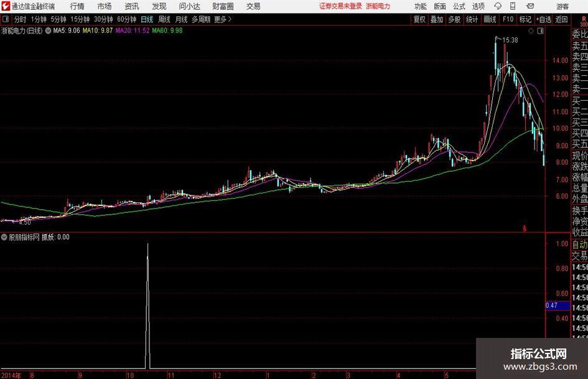Click the 证券交易未登录 login link

coord(340,6)
